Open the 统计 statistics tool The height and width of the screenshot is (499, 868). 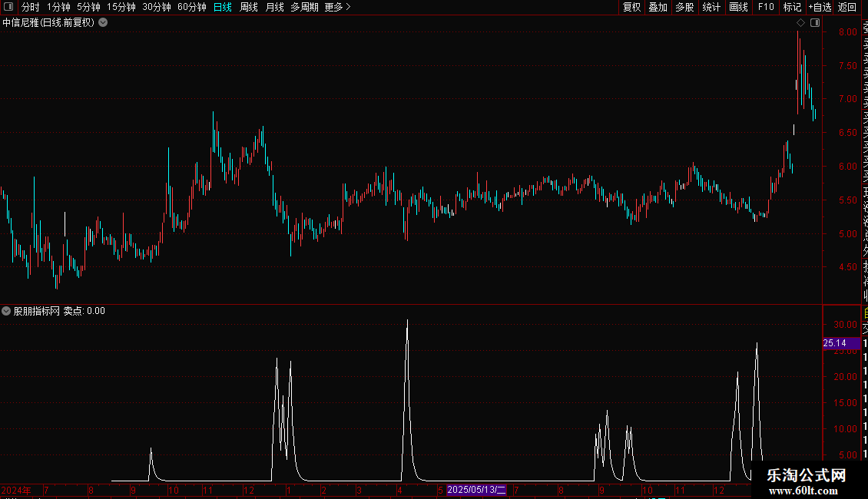(x=711, y=7)
